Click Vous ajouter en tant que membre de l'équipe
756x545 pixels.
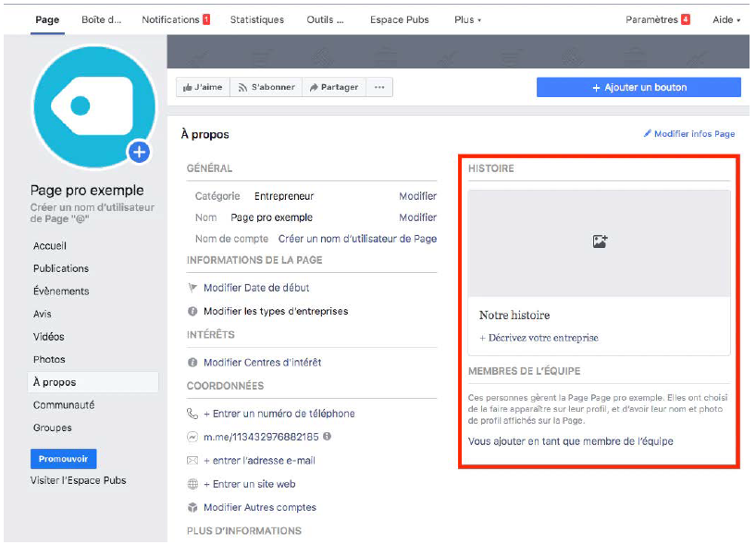(570, 441)
